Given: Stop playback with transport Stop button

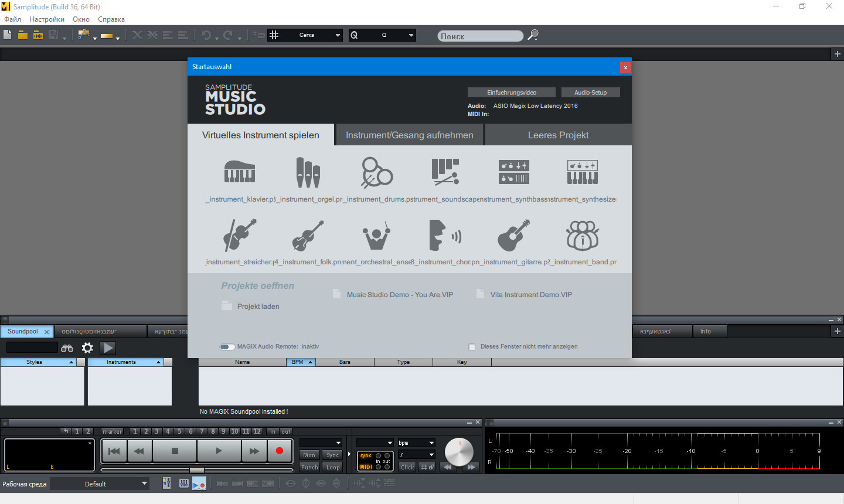Looking at the screenshot, I should [175, 451].
